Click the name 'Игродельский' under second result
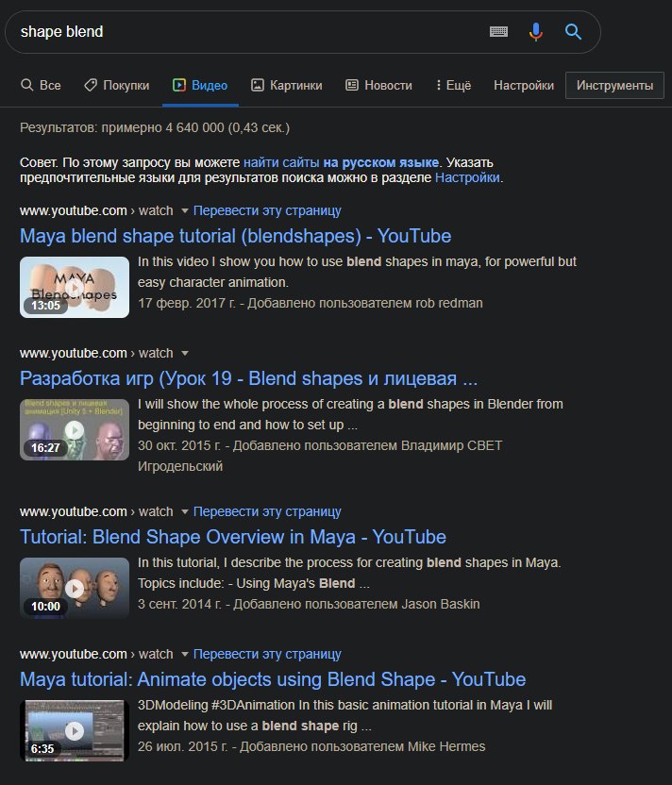 180,467
